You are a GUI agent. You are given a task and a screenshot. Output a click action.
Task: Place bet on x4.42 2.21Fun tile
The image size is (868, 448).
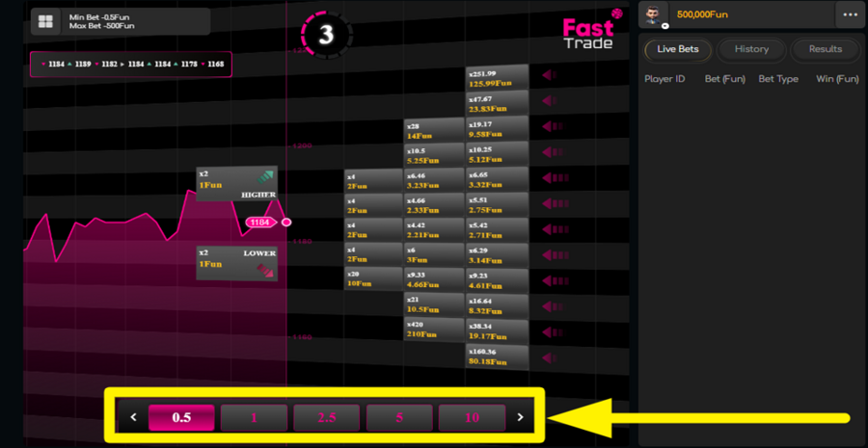tap(434, 230)
